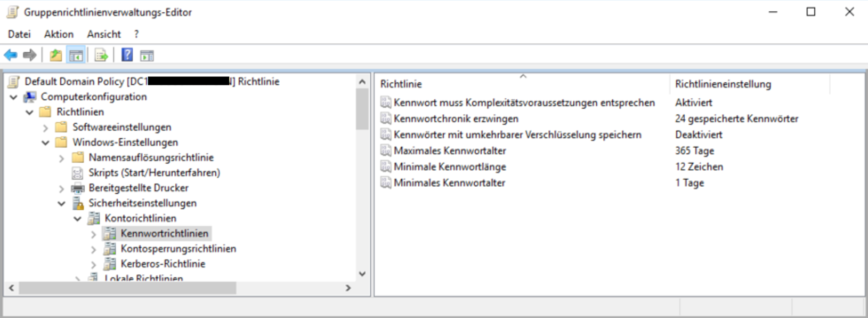Expand the Softwareeinstellungen folder node
Image resolution: width=868 pixels, height=318 pixels.
click(45, 128)
